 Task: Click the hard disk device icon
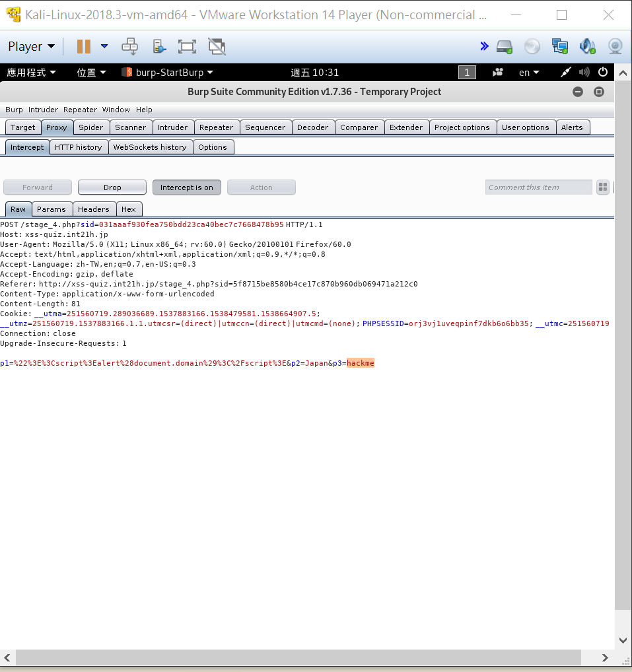505,46
